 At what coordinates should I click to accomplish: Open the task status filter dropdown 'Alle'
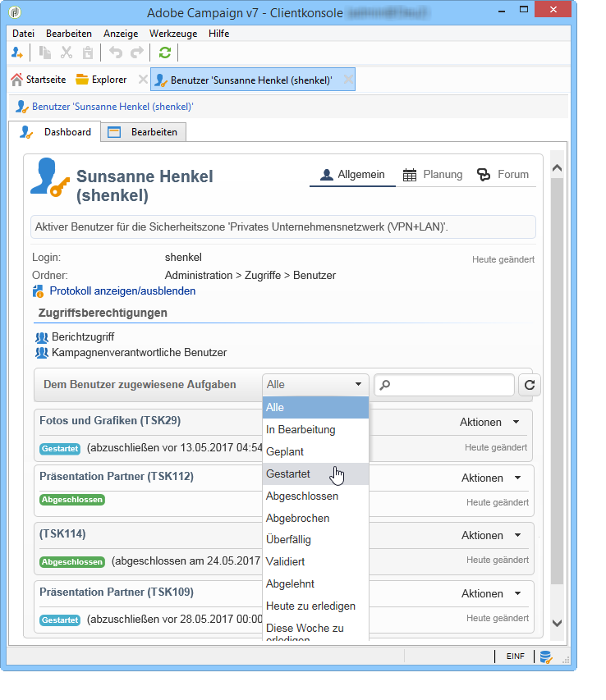315,385
